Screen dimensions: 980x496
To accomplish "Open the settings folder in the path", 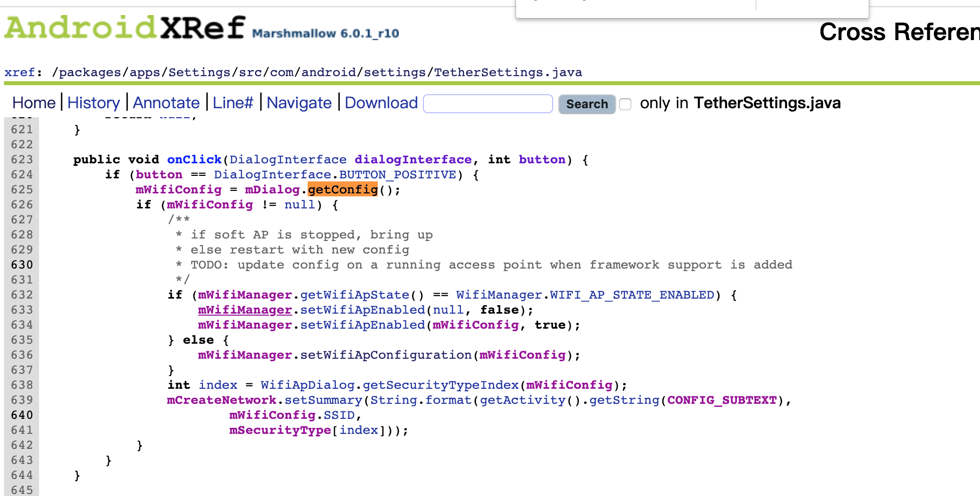I will point(395,72).
